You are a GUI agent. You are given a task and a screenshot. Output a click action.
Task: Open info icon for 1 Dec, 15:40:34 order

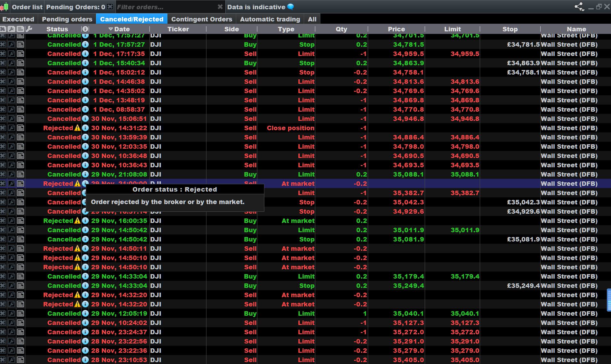[85, 63]
